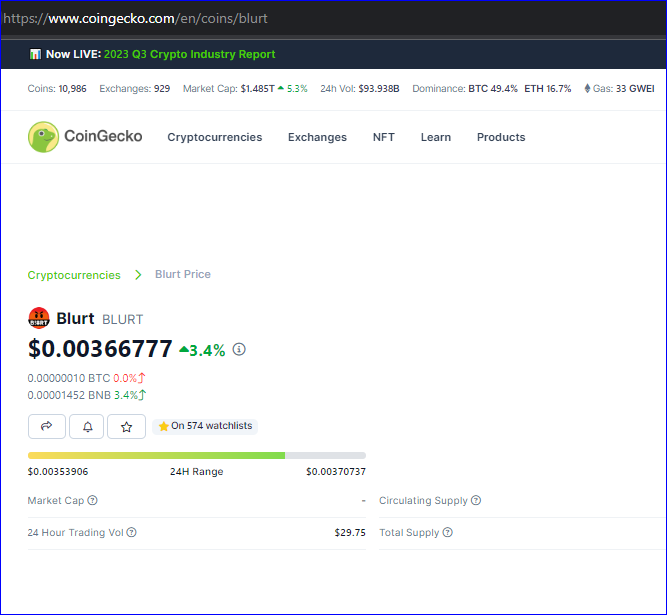Click the Cryptocurrencies breadcrumb link
The image size is (667, 615).
point(74,275)
